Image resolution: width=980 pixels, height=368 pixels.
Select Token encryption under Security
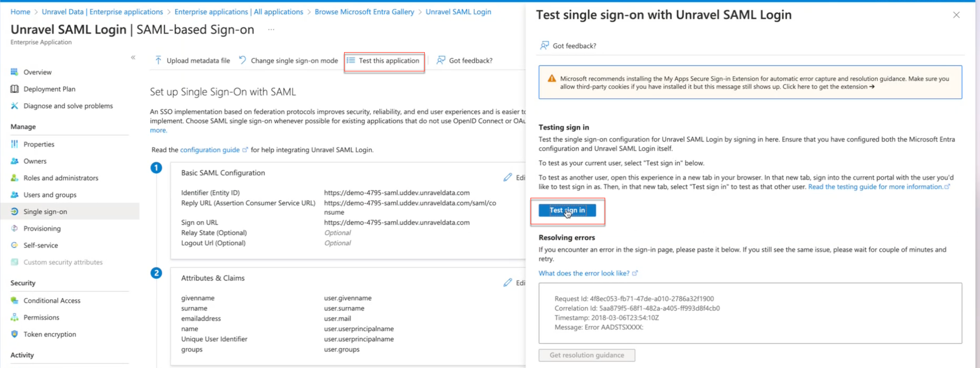(x=49, y=334)
